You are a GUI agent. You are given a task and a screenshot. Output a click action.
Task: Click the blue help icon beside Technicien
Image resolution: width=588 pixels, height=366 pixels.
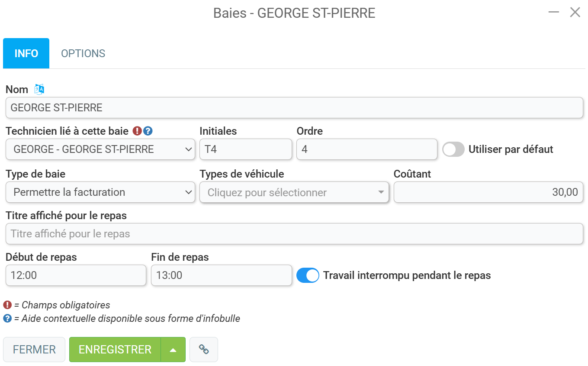coord(148,131)
